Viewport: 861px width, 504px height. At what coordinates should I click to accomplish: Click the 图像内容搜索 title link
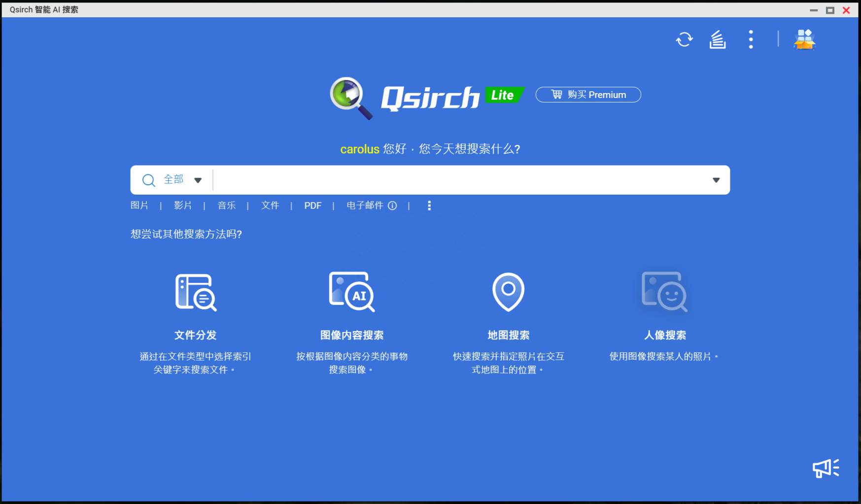pyautogui.click(x=352, y=335)
